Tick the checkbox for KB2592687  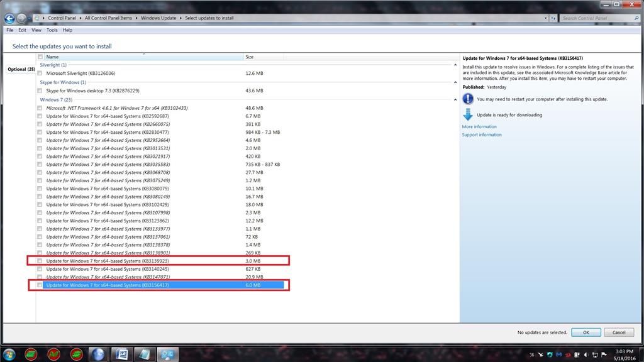[40, 116]
